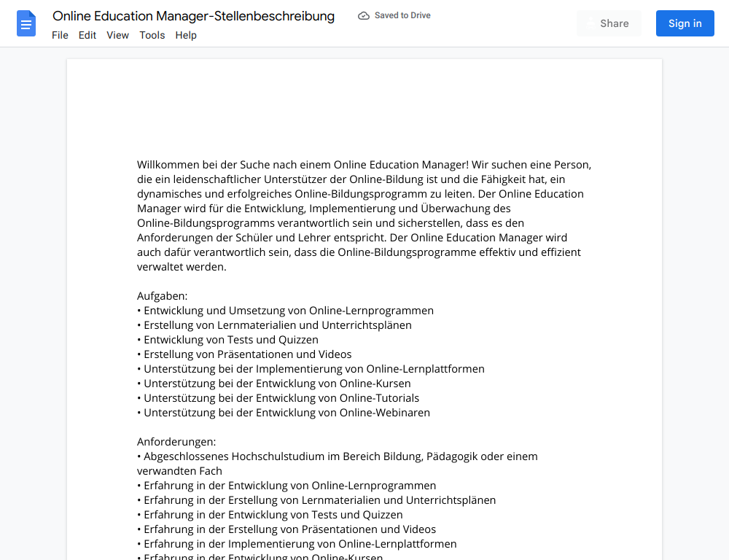Click the blue Sign in button

click(685, 23)
